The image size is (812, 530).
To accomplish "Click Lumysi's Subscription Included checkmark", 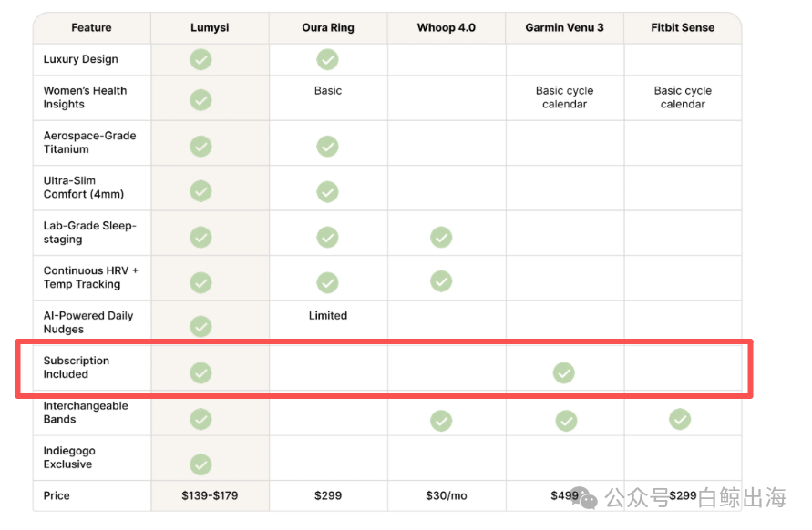I will tap(200, 372).
